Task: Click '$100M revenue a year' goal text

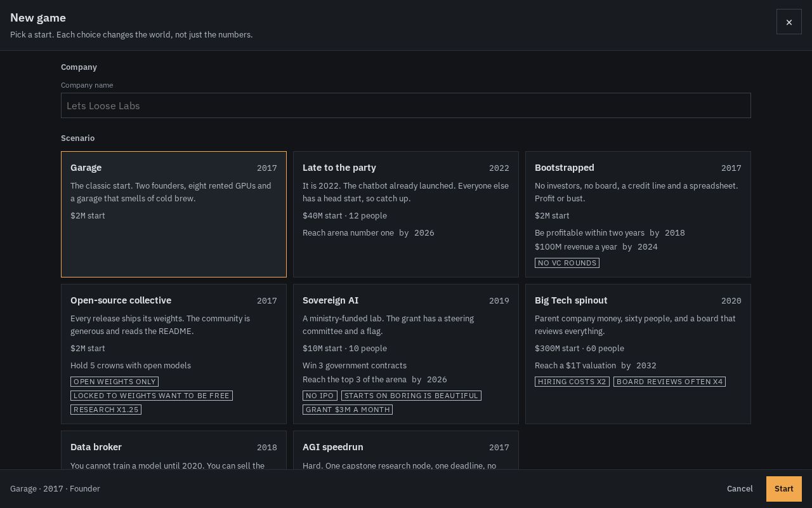Action: (x=576, y=247)
